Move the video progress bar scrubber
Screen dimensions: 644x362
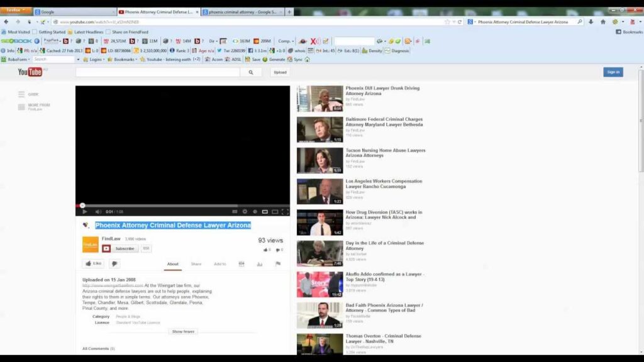point(82,206)
